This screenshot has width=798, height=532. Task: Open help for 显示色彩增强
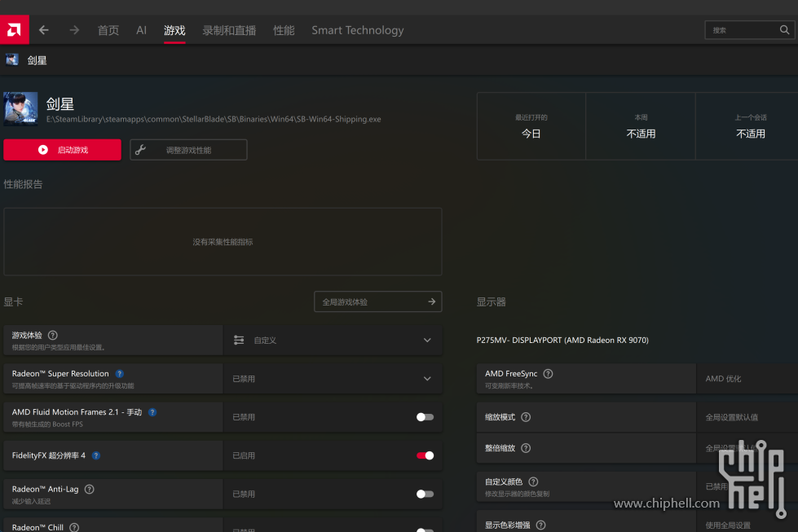[x=541, y=525]
